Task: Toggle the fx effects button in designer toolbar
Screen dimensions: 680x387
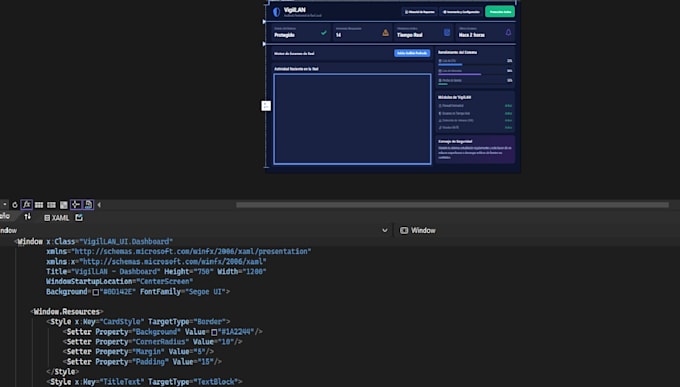Action: coord(26,204)
